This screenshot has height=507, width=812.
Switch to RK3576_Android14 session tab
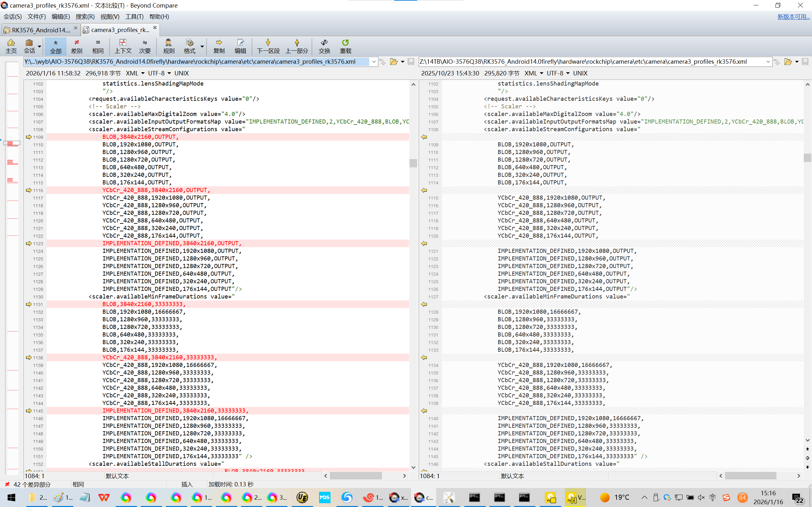(x=40, y=30)
